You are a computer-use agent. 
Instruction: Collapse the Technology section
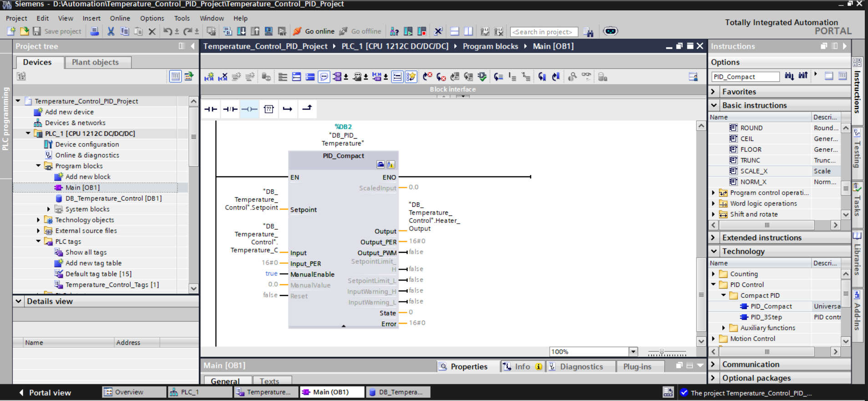(x=713, y=251)
